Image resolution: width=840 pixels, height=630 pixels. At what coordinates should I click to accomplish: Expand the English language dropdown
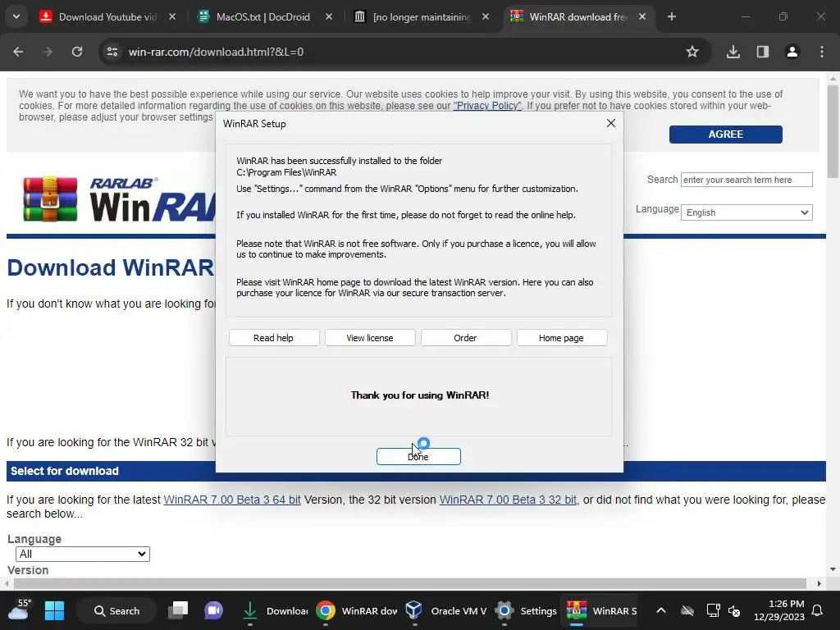click(746, 212)
